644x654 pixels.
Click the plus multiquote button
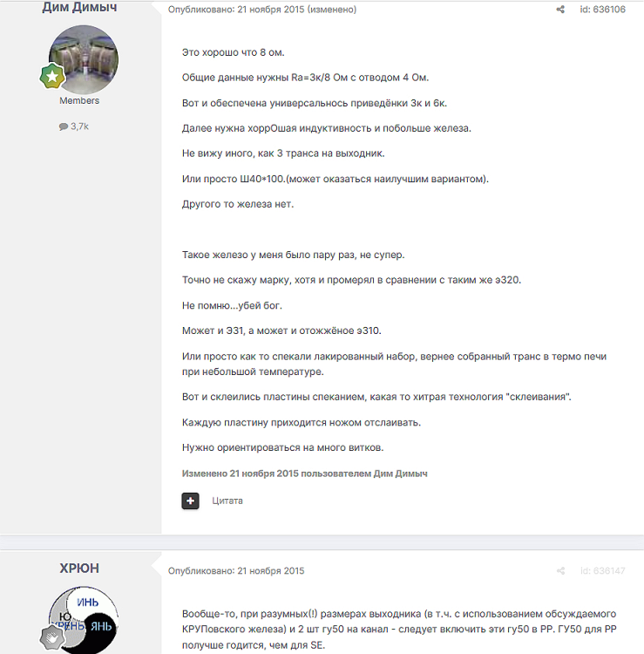[191, 501]
